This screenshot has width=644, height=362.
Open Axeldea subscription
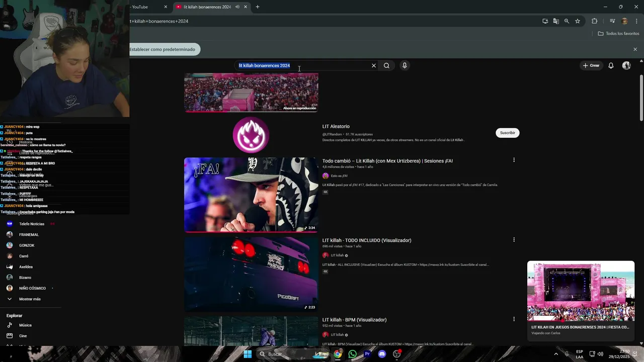click(x=26, y=266)
